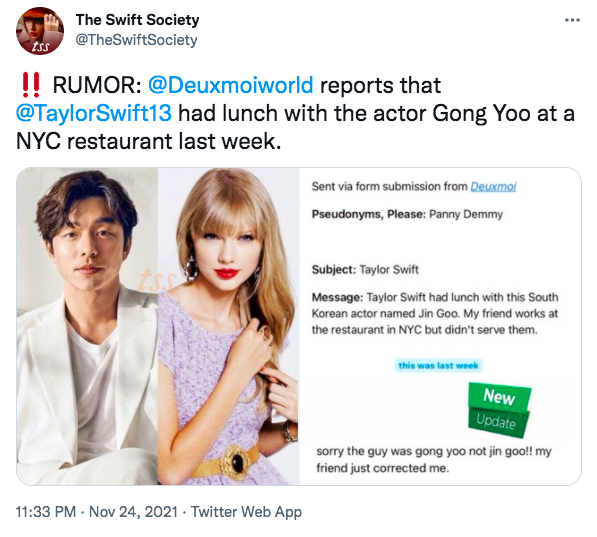
Task: Open The Swift Society profile avatar
Action: [x=40, y=31]
